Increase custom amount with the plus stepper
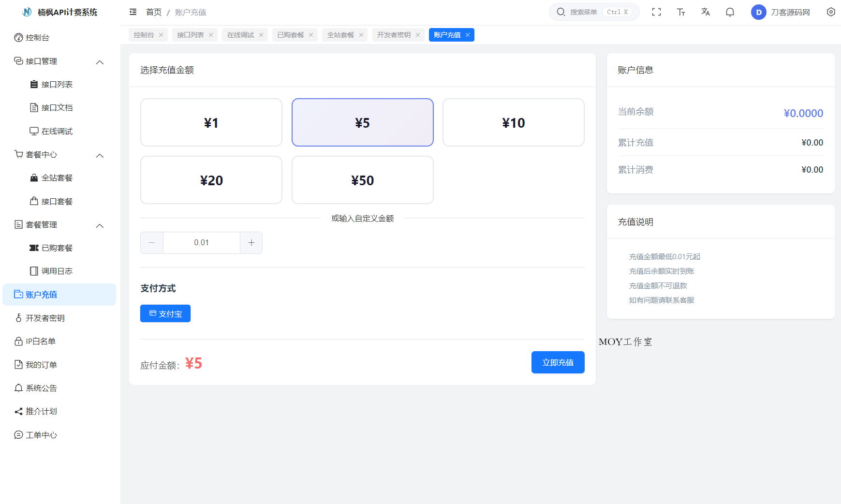Image resolution: width=841 pixels, height=504 pixels. 251,242
